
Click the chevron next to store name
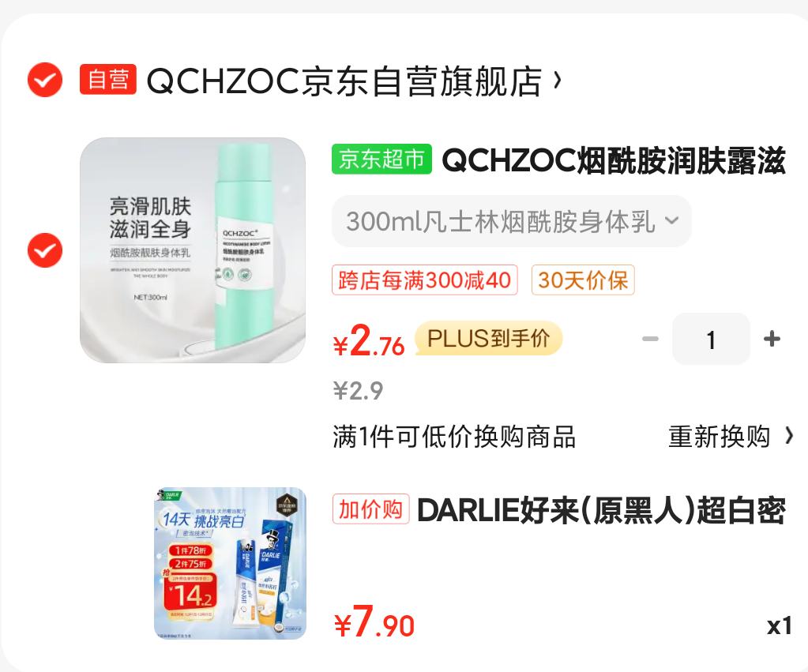557,81
